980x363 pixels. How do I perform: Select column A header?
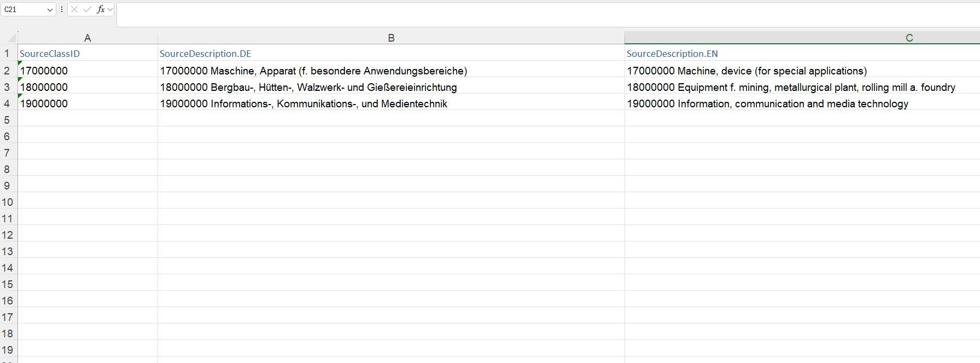(87, 38)
